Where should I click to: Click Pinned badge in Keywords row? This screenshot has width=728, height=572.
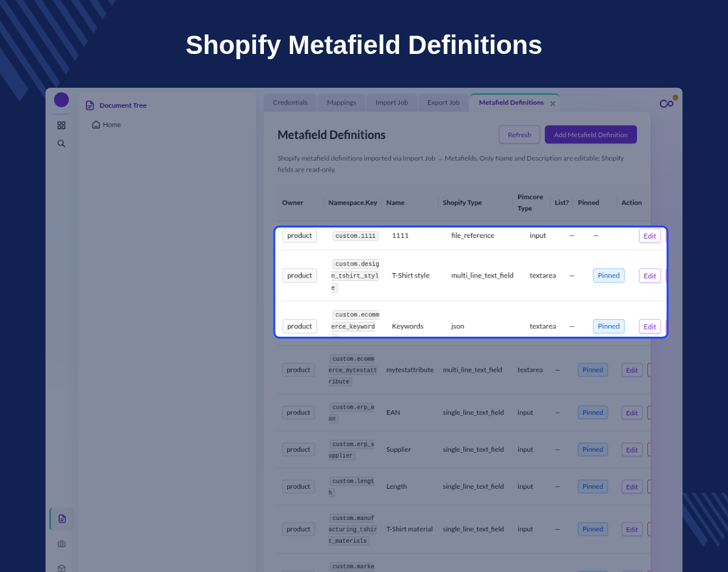coord(608,326)
